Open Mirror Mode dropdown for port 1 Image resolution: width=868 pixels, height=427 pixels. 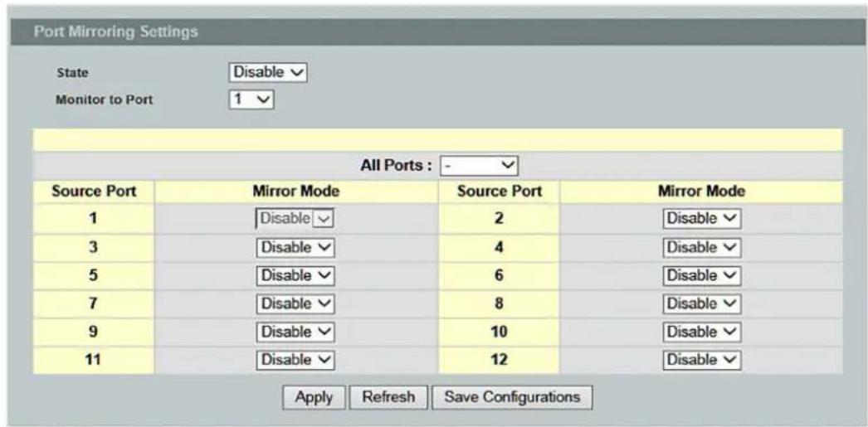(x=295, y=219)
